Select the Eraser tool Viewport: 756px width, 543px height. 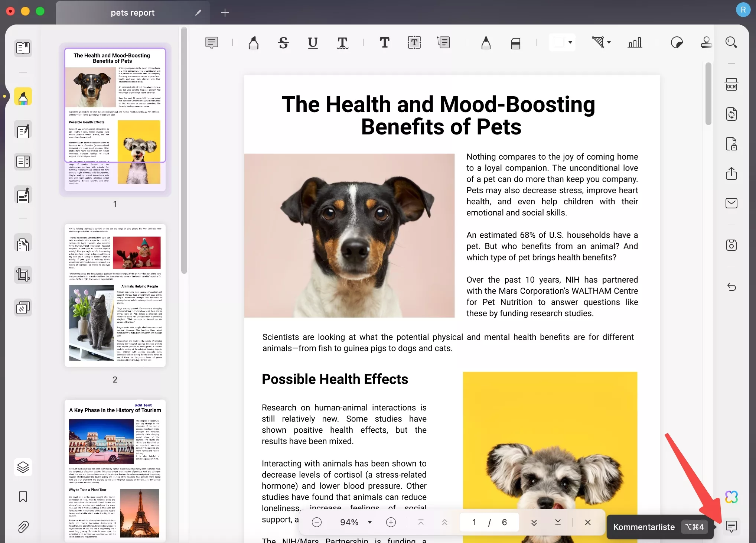[x=516, y=43]
